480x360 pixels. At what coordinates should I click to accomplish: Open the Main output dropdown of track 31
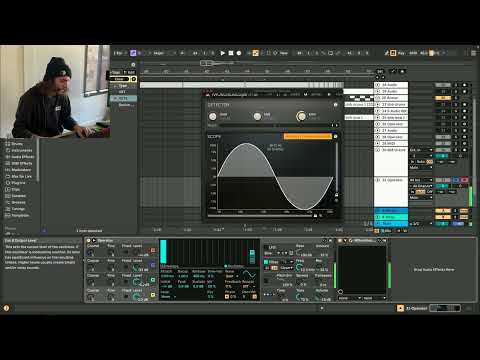click(421, 197)
